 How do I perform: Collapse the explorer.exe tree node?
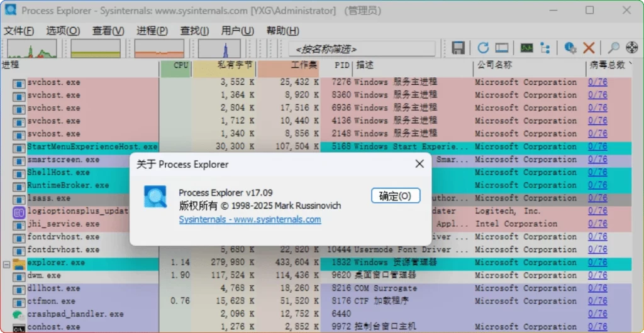point(6,265)
